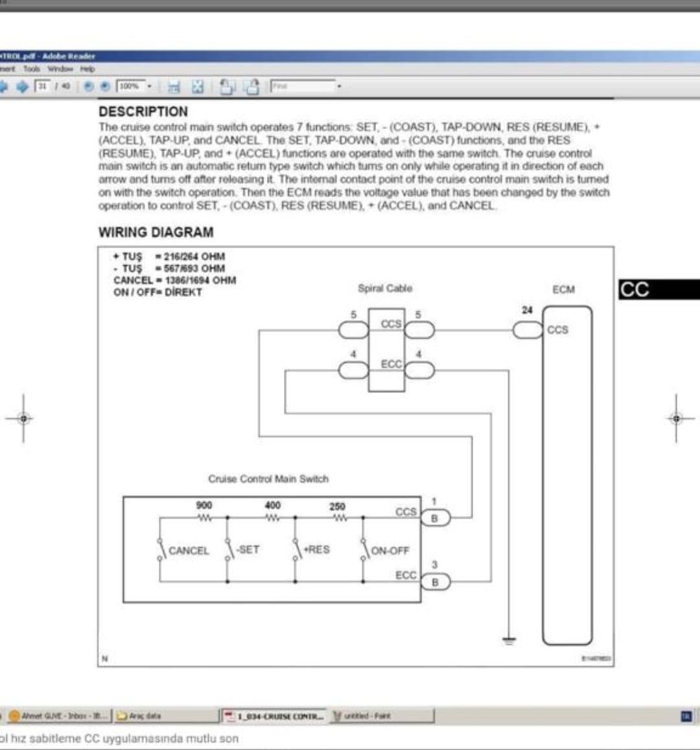Screen dimensions: 700x750
Task: Select the fit width scrolling icon
Action: (173, 86)
